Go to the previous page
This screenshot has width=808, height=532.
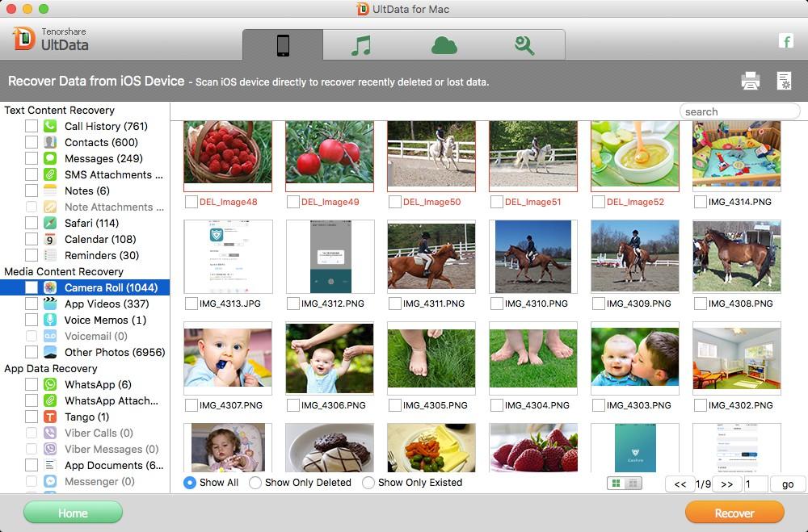[x=680, y=484]
